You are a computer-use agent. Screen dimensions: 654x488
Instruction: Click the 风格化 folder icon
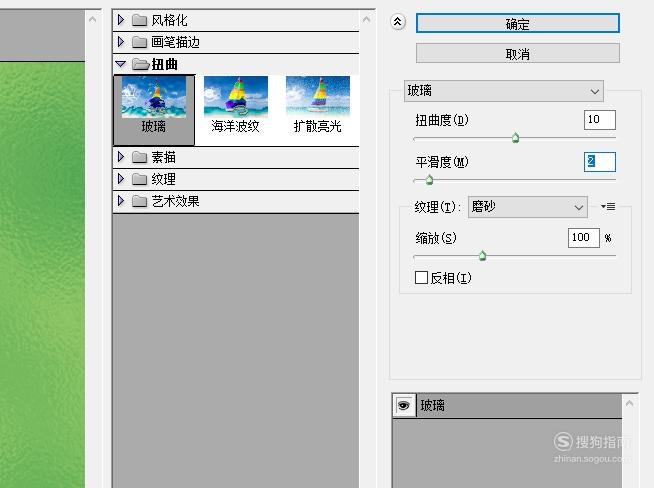pos(139,20)
